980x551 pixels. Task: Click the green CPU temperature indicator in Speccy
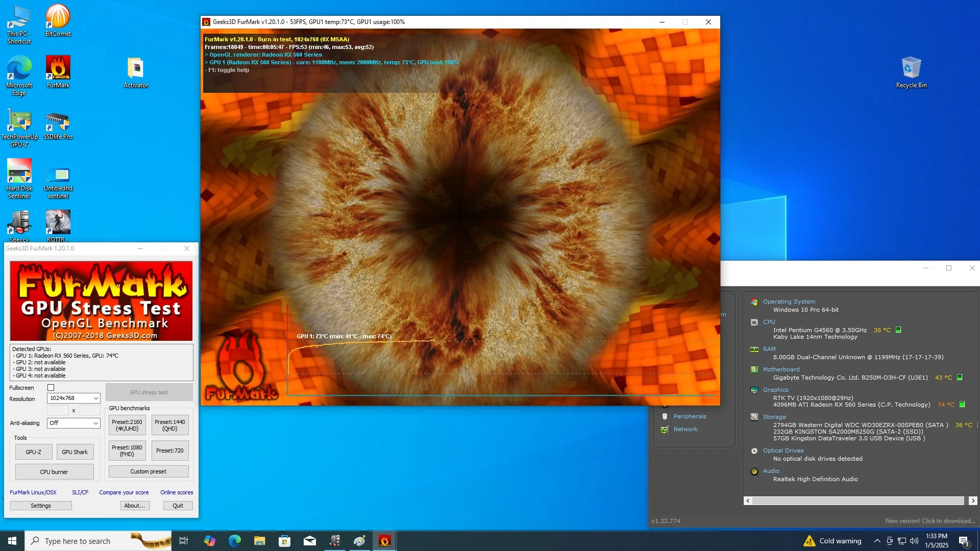pyautogui.click(x=898, y=330)
